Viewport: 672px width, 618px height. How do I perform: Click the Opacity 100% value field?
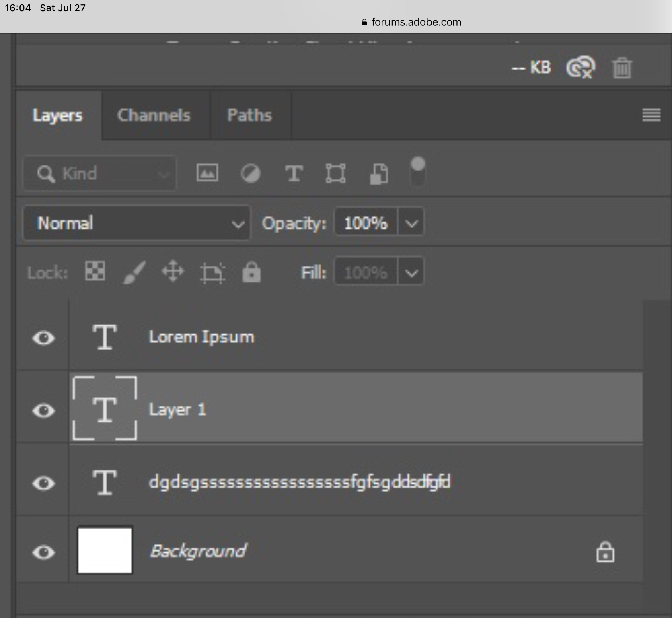click(x=366, y=222)
